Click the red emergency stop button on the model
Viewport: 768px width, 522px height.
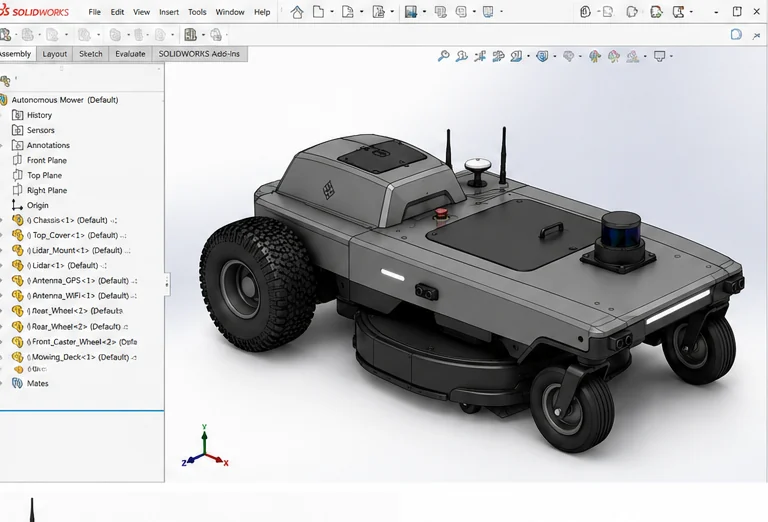(441, 213)
